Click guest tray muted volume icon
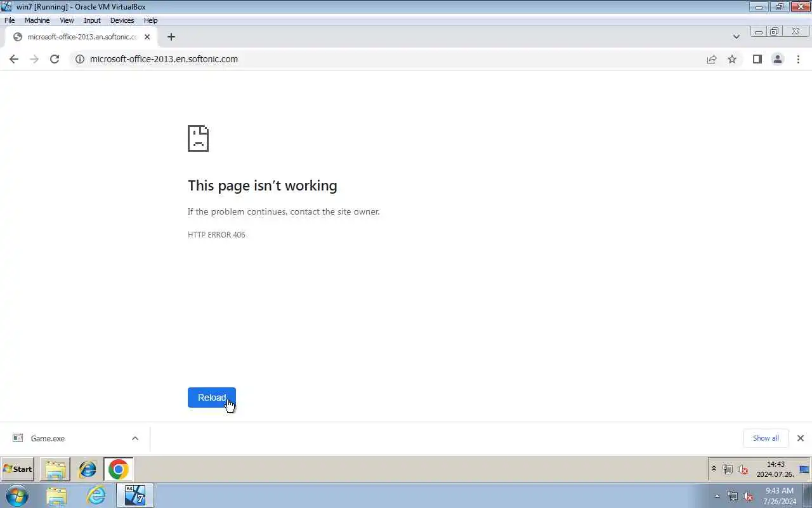The width and height of the screenshot is (812, 508). tap(743, 470)
